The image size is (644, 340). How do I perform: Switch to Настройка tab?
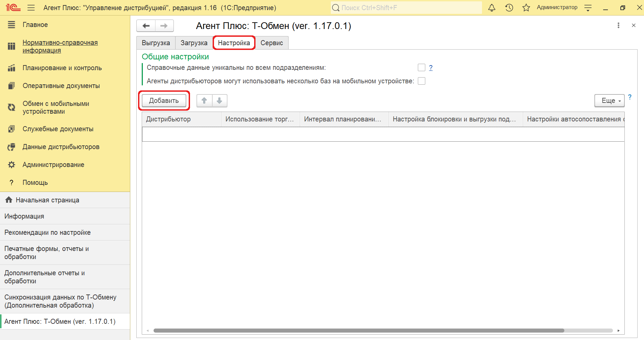234,43
